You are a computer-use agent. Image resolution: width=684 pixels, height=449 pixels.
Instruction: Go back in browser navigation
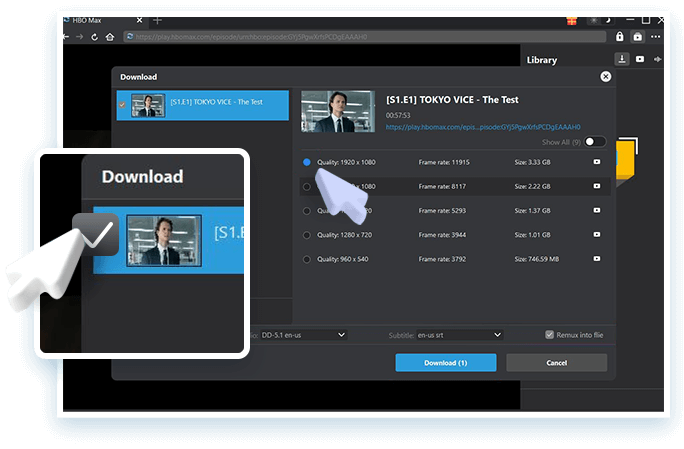[66, 37]
